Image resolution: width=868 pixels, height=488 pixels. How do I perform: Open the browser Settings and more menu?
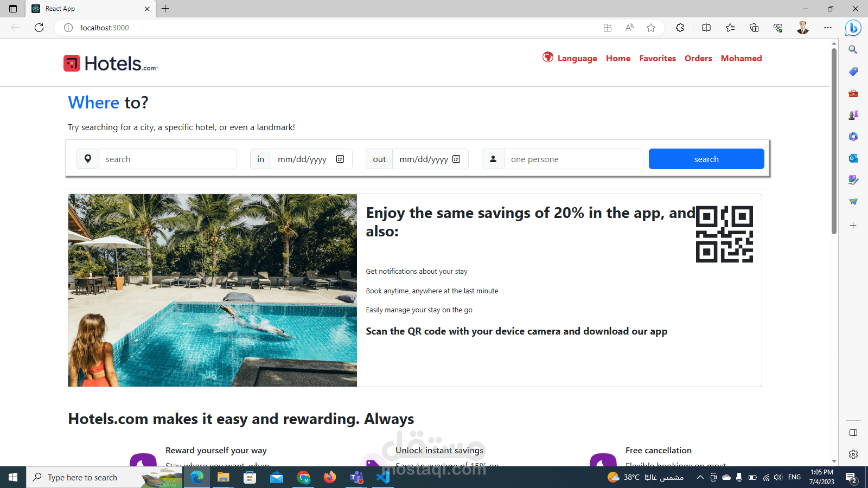pyautogui.click(x=828, y=28)
